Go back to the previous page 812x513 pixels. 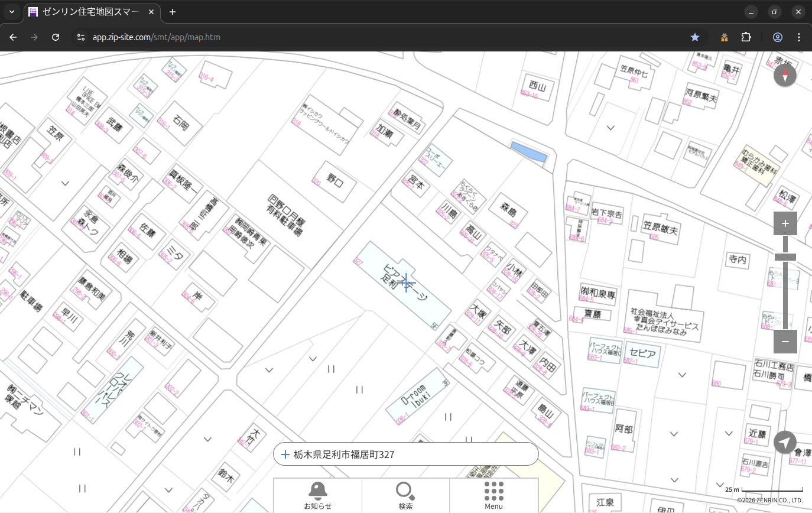tap(13, 37)
